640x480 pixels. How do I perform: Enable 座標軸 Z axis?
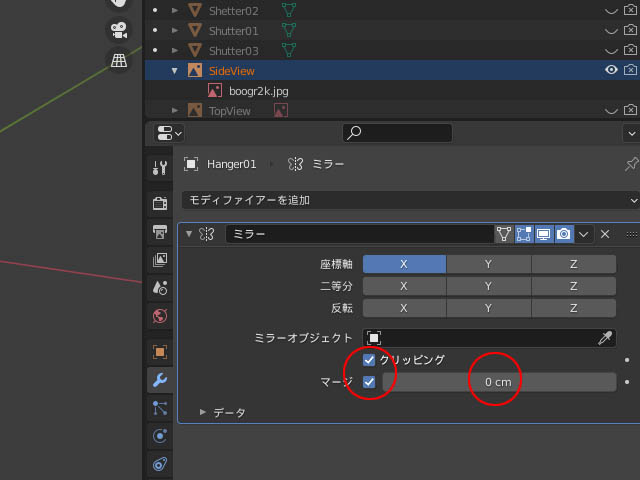574,264
